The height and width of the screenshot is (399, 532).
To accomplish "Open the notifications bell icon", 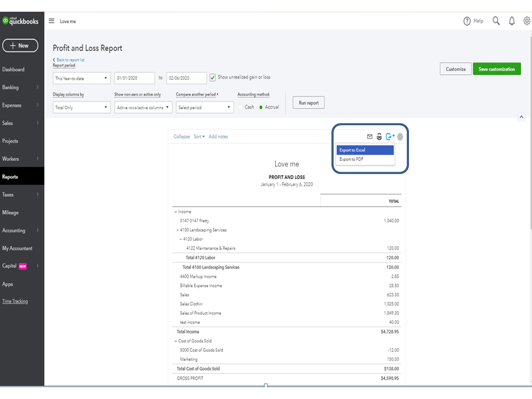I will 511,21.
